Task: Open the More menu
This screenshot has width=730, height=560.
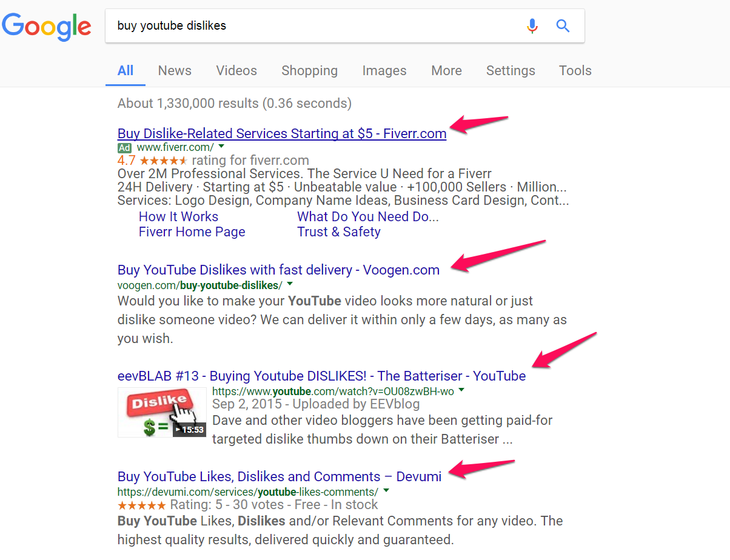Action: (447, 71)
